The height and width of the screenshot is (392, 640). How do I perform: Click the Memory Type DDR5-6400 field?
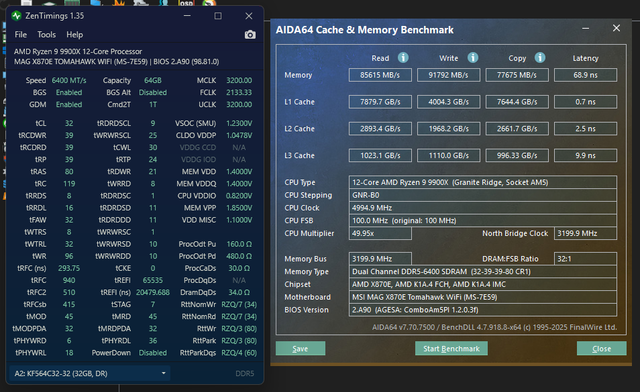click(x=483, y=272)
